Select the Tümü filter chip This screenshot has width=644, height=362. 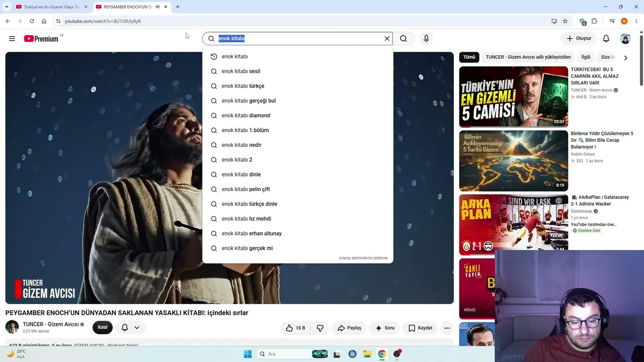point(469,57)
